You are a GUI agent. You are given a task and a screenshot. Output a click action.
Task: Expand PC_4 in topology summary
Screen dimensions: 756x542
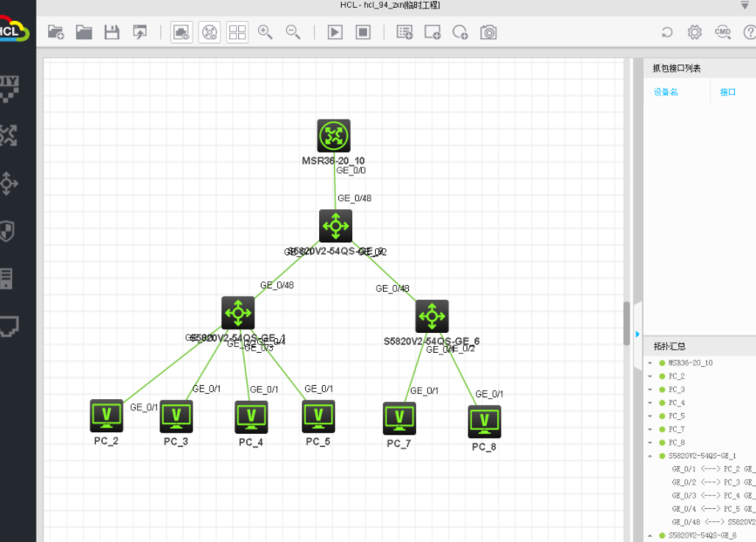tap(650, 403)
